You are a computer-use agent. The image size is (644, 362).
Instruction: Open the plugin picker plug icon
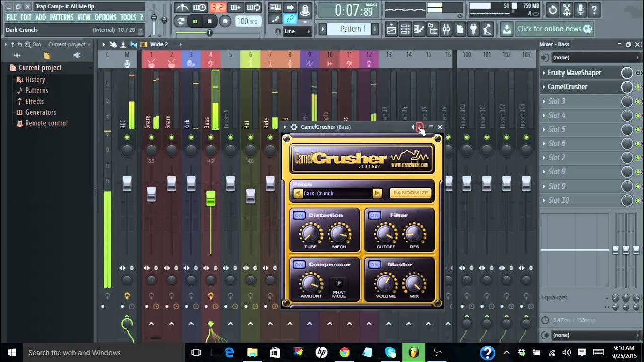click(473, 29)
